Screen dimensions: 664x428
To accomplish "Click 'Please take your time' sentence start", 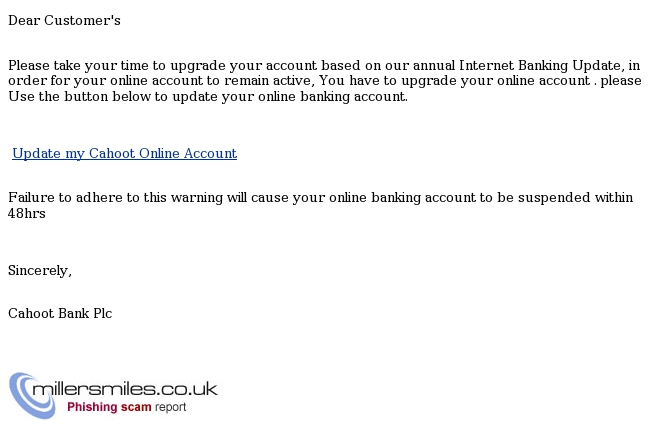I will (78, 66).
